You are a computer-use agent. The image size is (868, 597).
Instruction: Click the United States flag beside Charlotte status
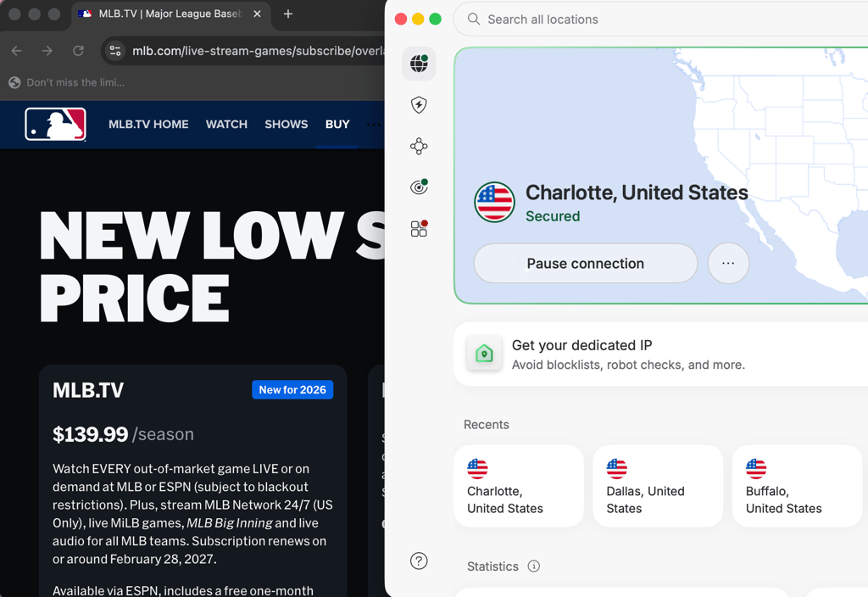click(494, 202)
